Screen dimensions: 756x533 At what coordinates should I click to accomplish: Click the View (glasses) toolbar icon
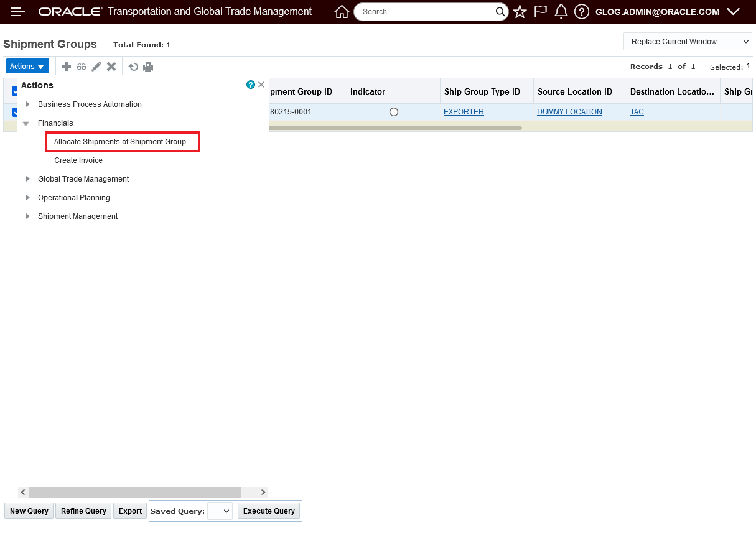tap(82, 67)
